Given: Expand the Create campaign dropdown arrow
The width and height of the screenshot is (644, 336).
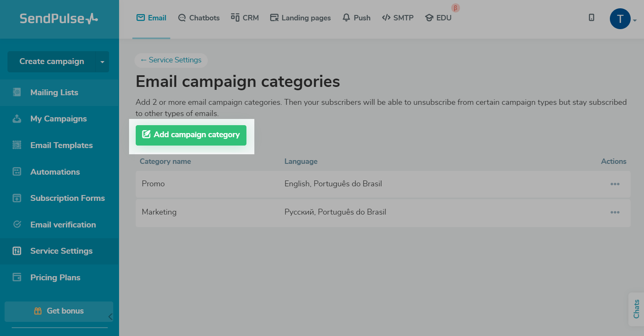Looking at the screenshot, I should coord(102,62).
